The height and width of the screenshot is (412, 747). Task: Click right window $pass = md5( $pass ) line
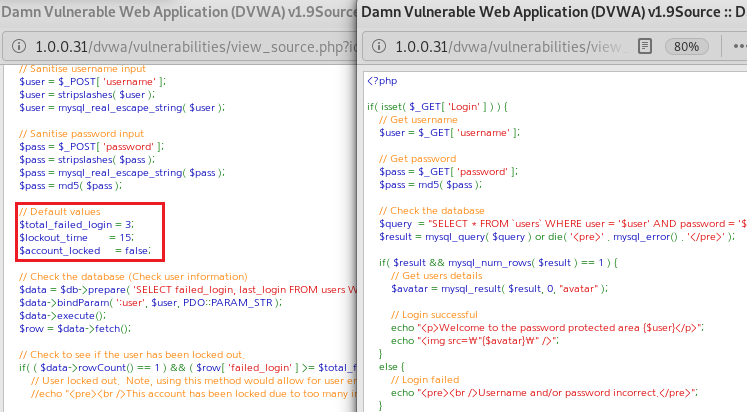click(x=431, y=185)
